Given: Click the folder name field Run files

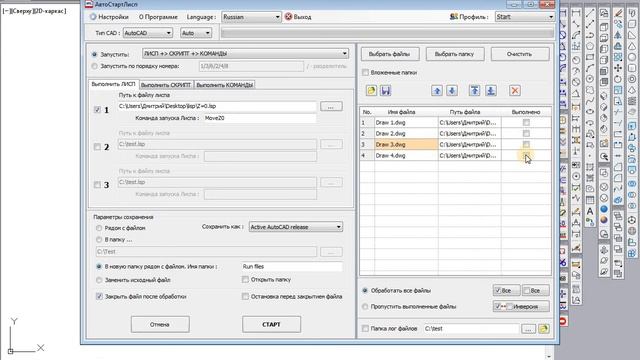Looking at the screenshot, I should (x=292, y=267).
